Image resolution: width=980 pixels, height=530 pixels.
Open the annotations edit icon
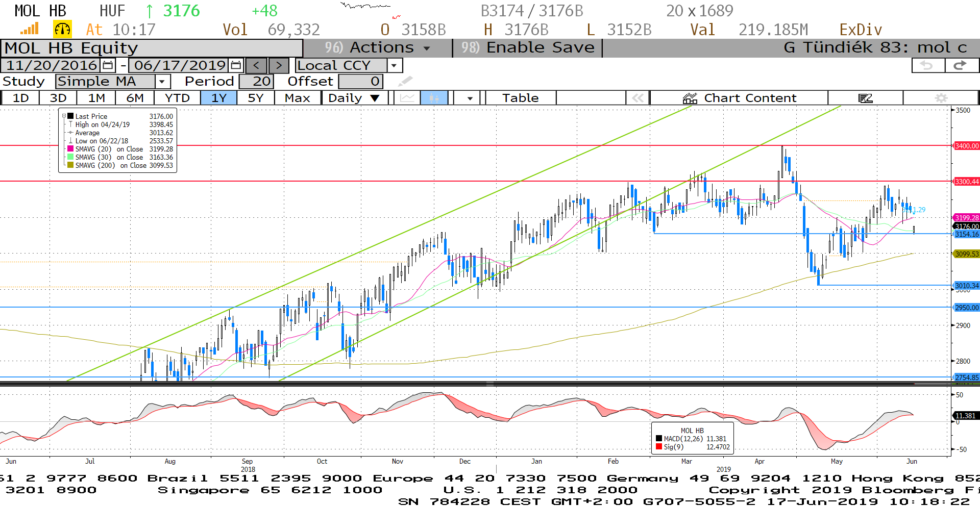coord(865,98)
